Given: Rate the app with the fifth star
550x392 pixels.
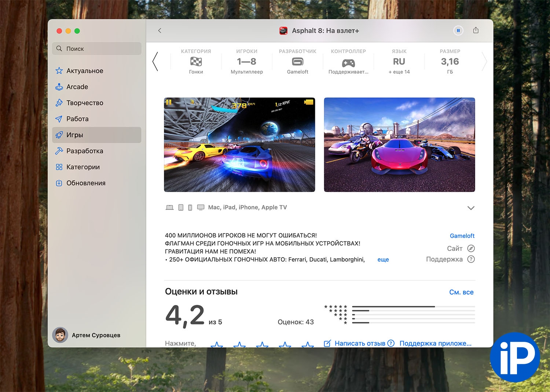Looking at the screenshot, I should [308, 345].
